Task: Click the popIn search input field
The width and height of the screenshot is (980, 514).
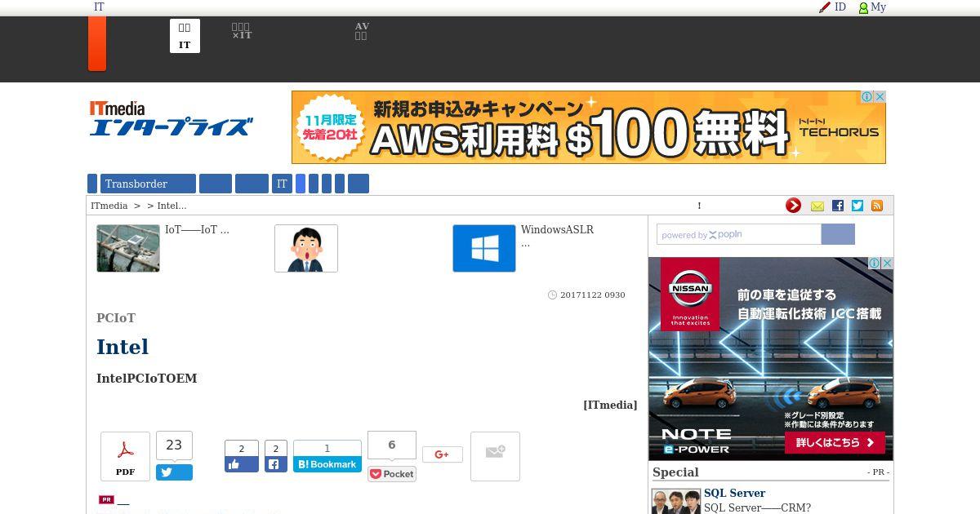Action: [738, 234]
